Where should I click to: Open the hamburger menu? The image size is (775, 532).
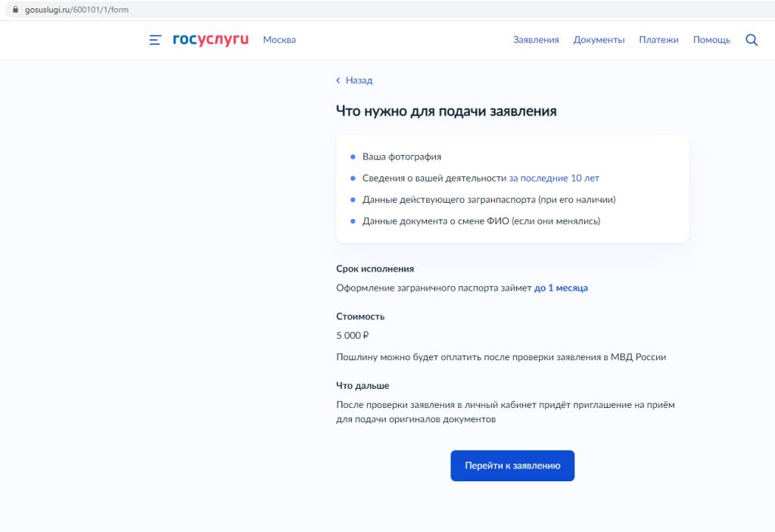coord(154,40)
